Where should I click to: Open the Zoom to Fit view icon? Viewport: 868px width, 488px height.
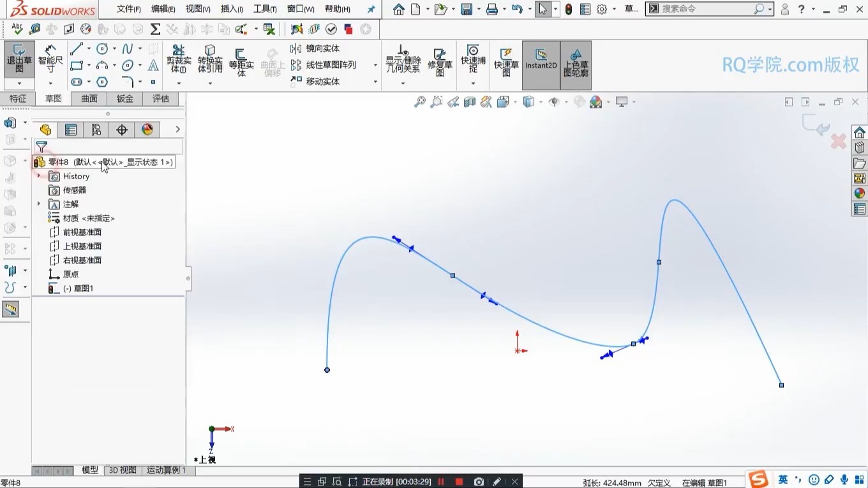pos(420,101)
